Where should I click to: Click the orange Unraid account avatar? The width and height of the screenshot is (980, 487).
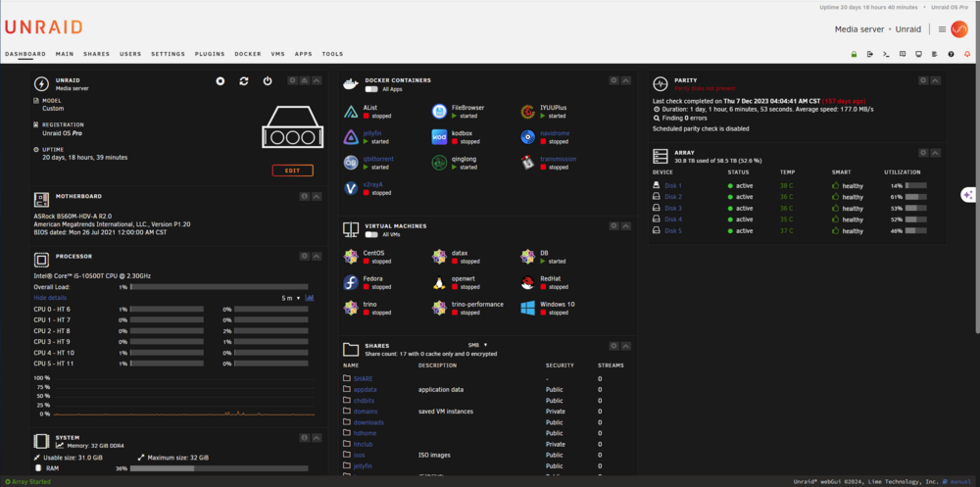(958, 29)
